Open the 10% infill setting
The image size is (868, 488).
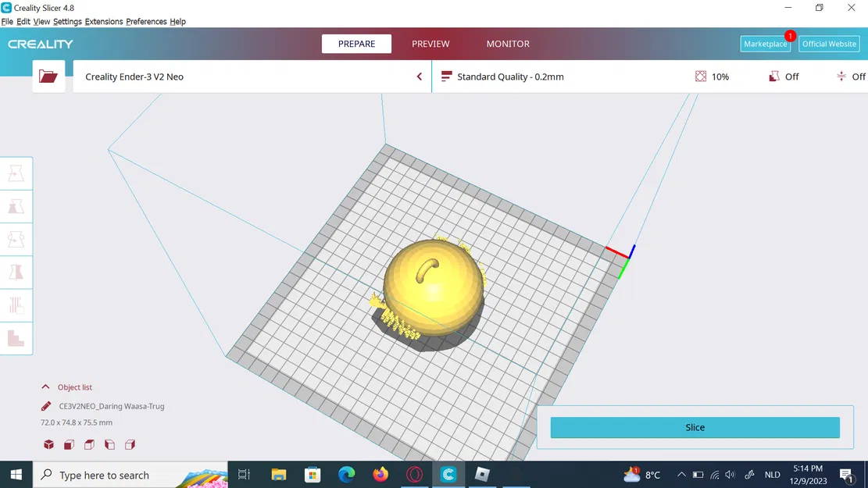pyautogui.click(x=712, y=77)
